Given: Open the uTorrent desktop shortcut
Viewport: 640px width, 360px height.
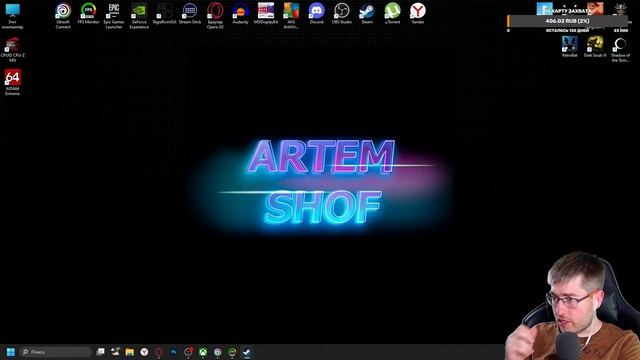Looking at the screenshot, I should click(392, 13).
